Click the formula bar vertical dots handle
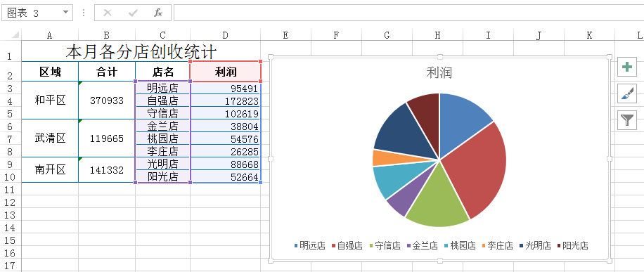644x272 pixels. [x=84, y=13]
